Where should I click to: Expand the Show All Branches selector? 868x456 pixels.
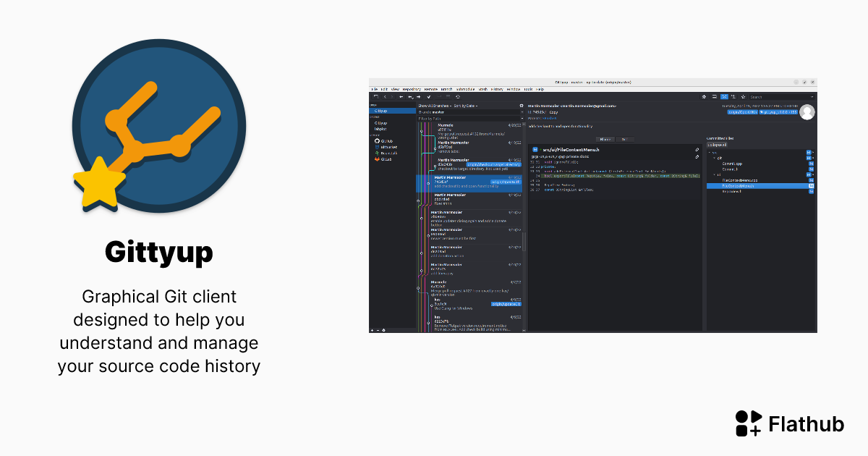pos(435,106)
